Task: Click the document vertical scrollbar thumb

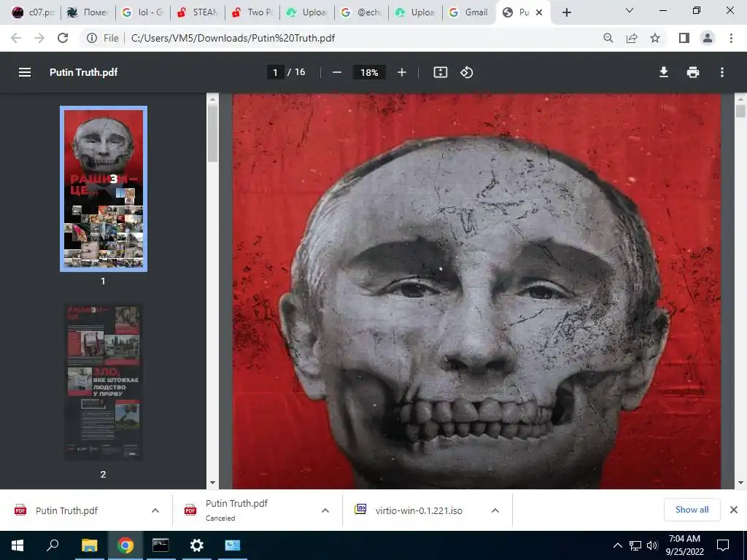Action: point(740,111)
